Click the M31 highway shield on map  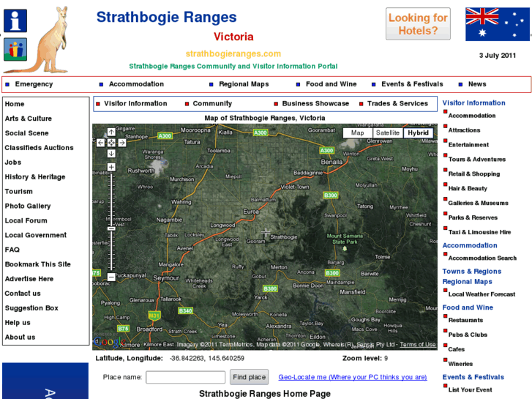pos(154,316)
